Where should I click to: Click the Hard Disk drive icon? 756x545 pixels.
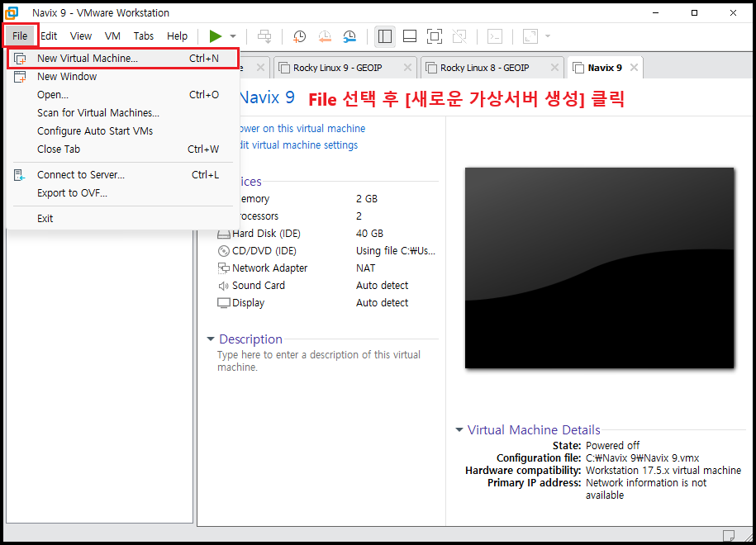tap(224, 235)
